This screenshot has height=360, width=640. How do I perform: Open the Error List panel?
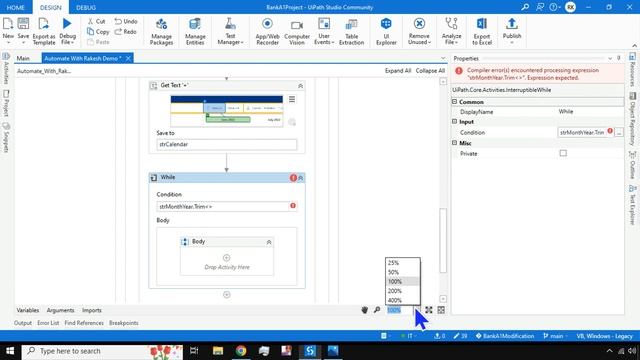point(48,323)
